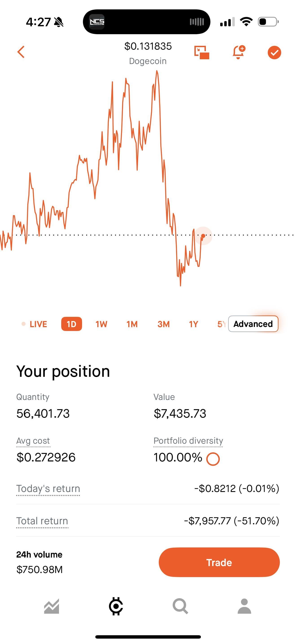The height and width of the screenshot is (644, 296).
Task: Add a price alert with bell icon
Action: pos(238,52)
